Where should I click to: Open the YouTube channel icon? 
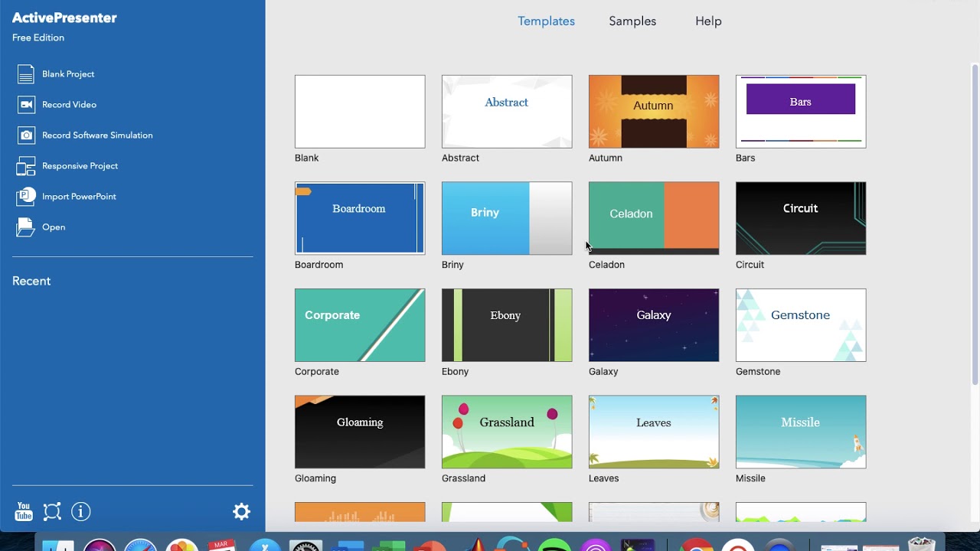pyautogui.click(x=24, y=511)
